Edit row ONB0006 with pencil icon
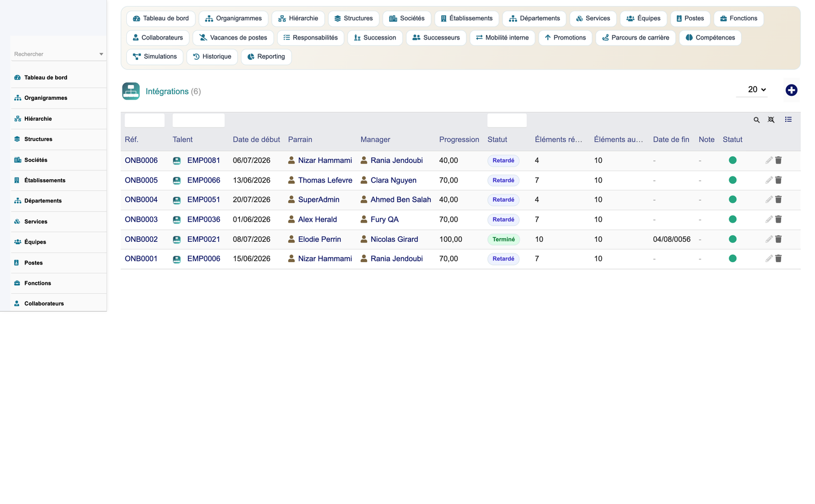The image size is (815, 504). click(x=769, y=161)
